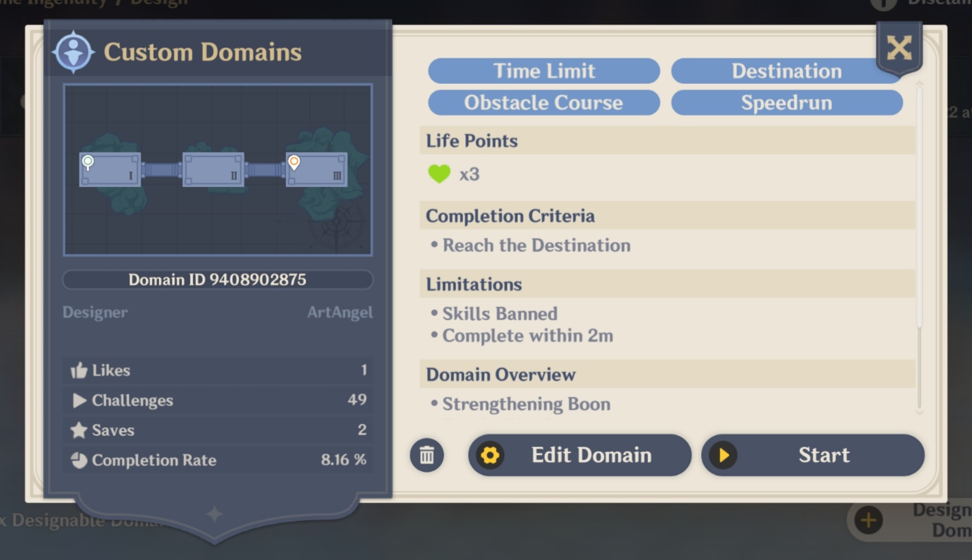The width and height of the screenshot is (972, 560).
Task: Click the thumbs-up Likes icon
Action: click(79, 370)
